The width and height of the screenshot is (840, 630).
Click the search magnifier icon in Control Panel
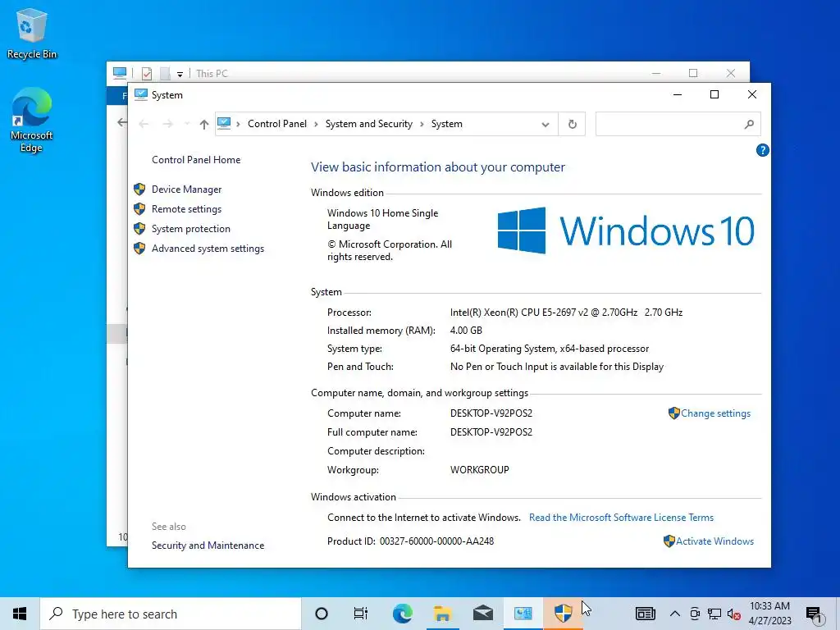tap(749, 125)
